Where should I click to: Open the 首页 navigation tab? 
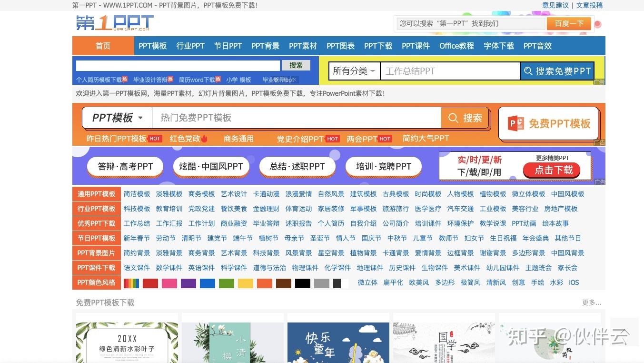coord(103,46)
